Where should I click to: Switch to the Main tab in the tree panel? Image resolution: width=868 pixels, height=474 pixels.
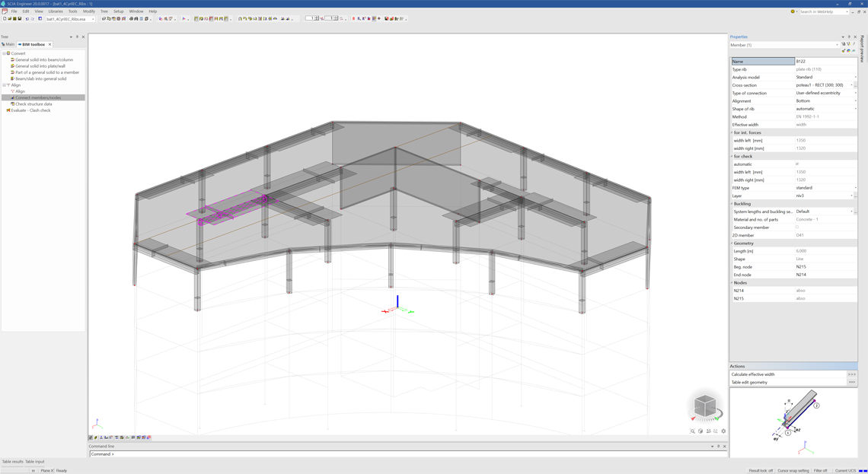pyautogui.click(x=8, y=44)
